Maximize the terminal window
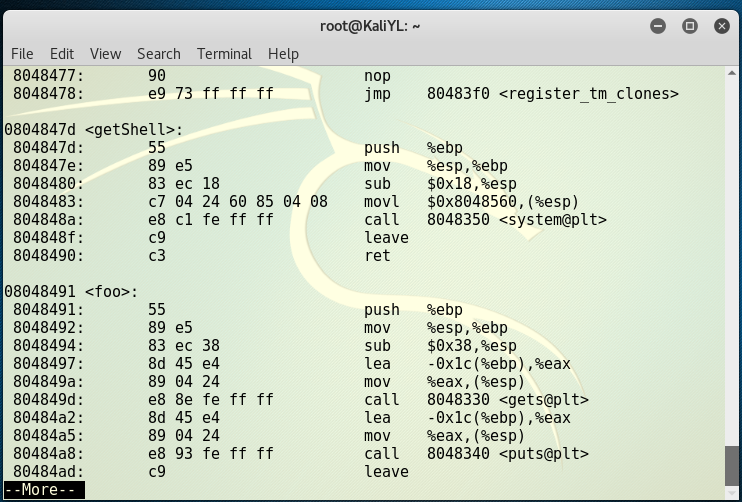 click(x=689, y=26)
